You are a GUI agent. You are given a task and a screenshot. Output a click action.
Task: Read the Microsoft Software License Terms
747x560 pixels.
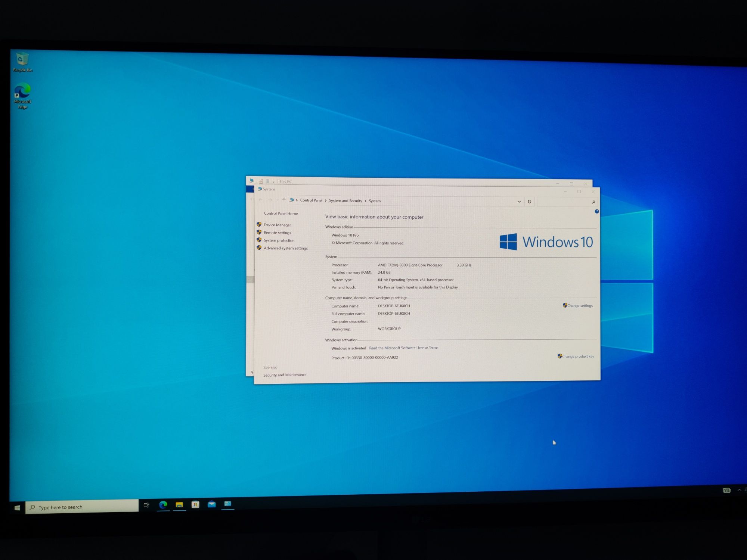coord(404,348)
